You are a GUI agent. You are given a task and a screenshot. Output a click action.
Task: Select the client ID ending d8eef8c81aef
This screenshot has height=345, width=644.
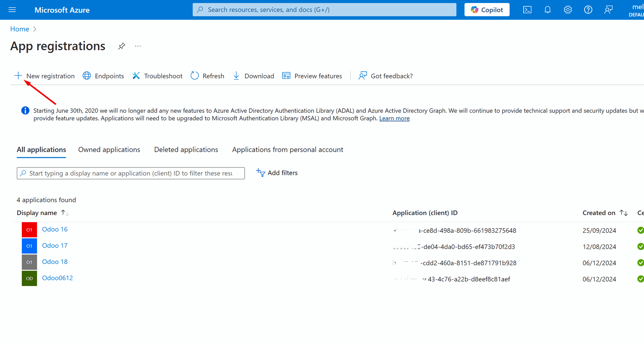tap(451, 279)
